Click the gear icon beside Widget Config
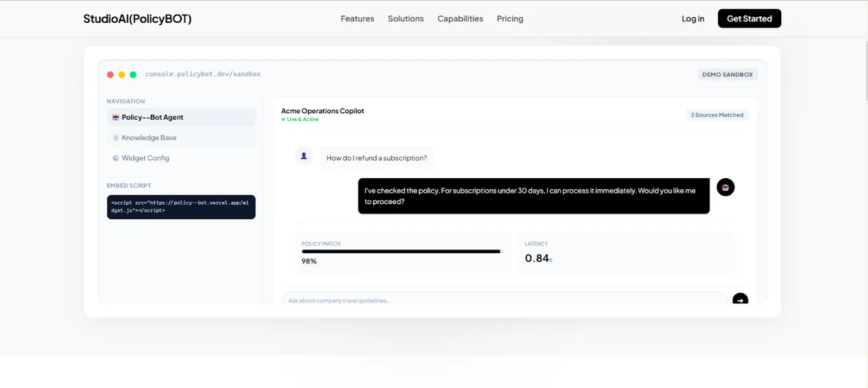Viewport: 868px width, 388px height. pos(116,158)
